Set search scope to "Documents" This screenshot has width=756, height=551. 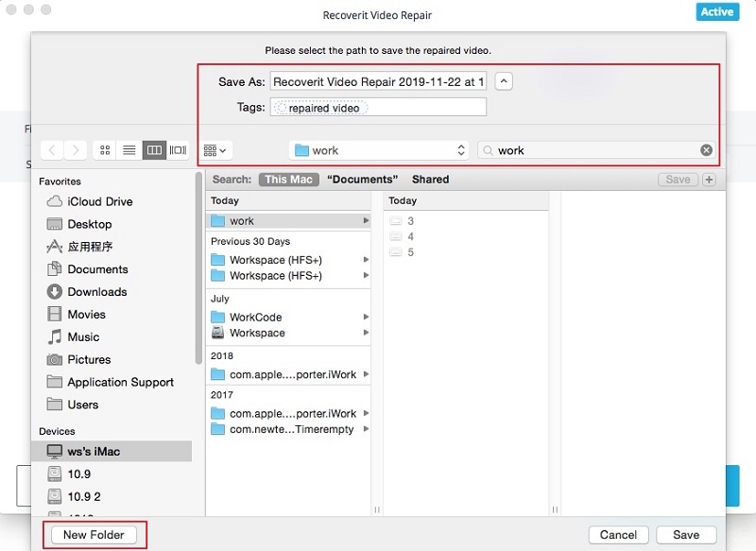click(363, 180)
